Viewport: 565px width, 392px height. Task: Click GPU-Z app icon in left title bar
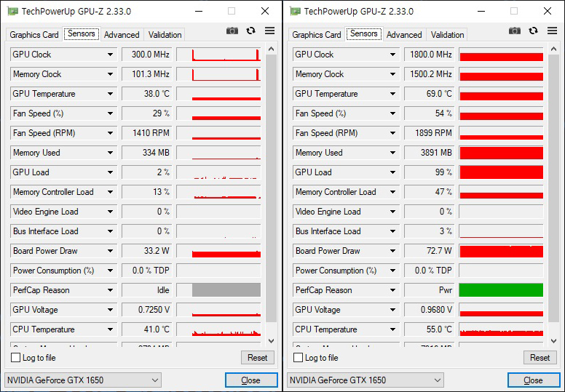pyautogui.click(x=13, y=11)
